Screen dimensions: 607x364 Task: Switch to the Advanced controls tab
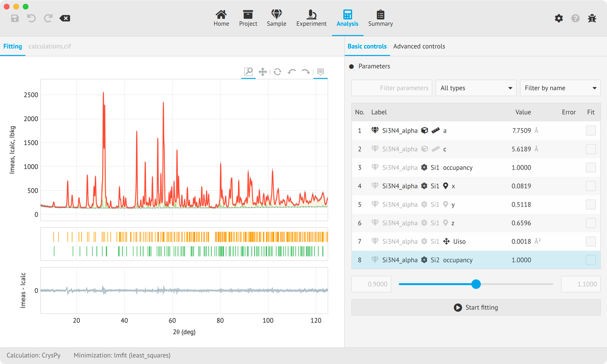[x=419, y=46]
